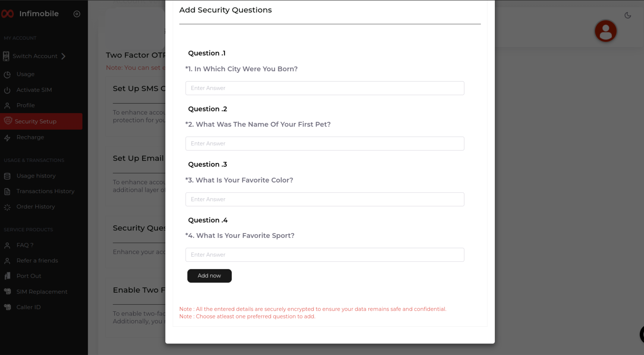Open the user profile avatar
The image size is (644, 355).
click(x=605, y=31)
